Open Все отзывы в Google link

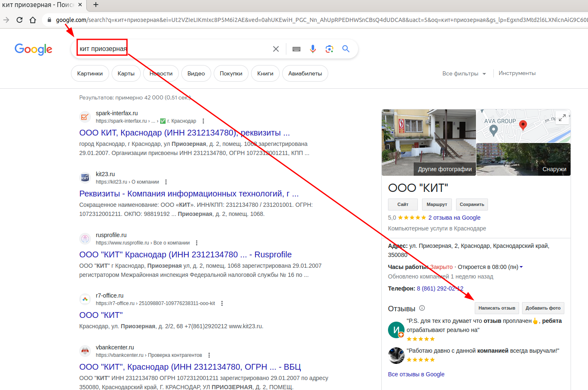(416, 374)
